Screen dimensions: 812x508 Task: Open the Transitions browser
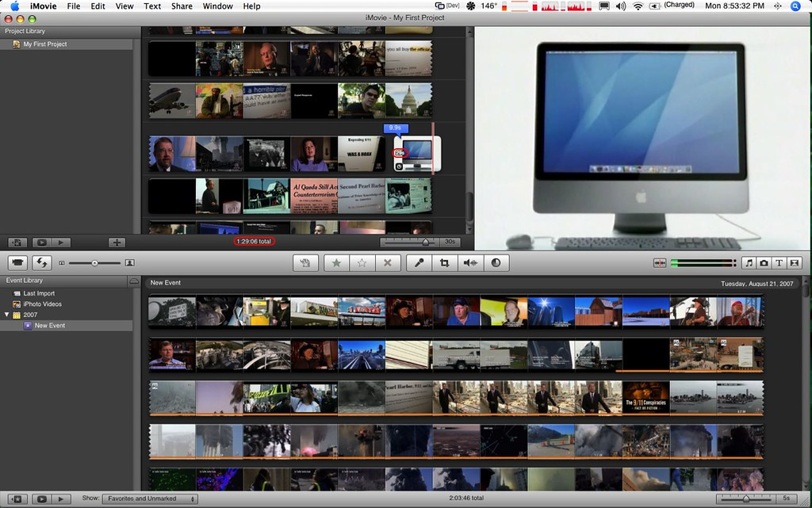pyautogui.click(x=794, y=263)
